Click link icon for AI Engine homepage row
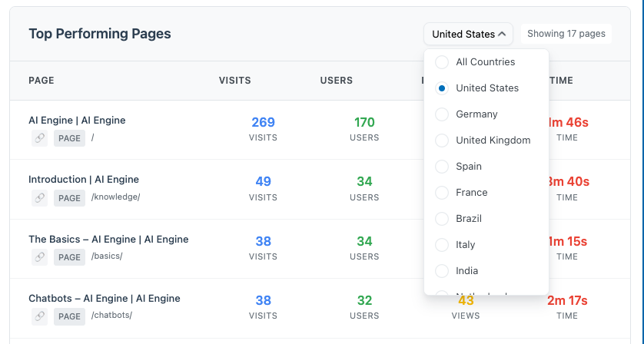The image size is (644, 344). (x=40, y=138)
